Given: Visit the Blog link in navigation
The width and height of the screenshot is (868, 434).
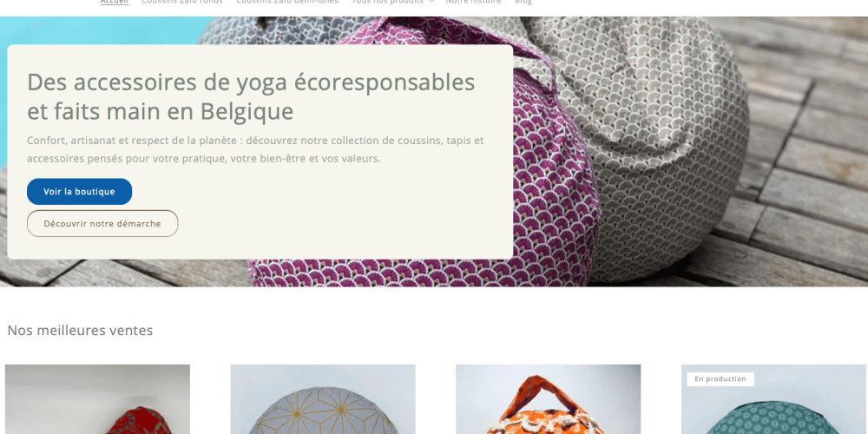Looking at the screenshot, I should point(523,2).
